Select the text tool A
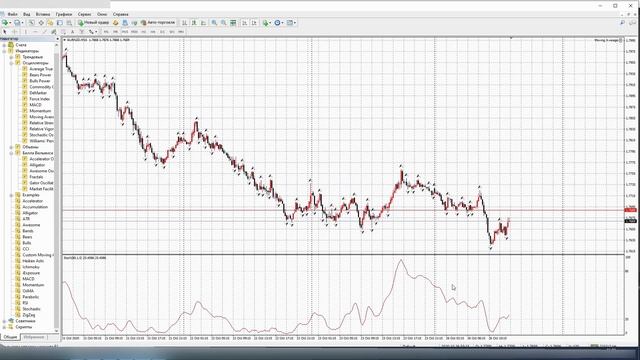Viewport: 640px width, 360px height. [x=72, y=31]
